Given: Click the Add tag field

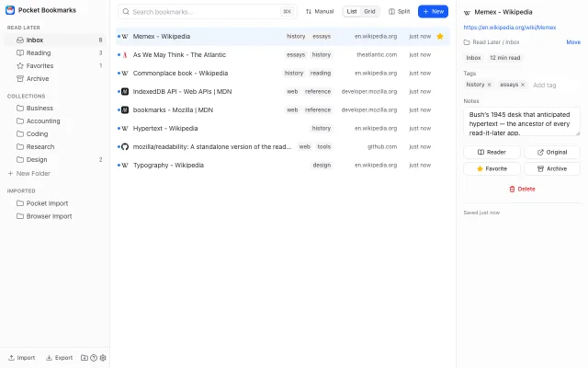Looking at the screenshot, I should point(555,86).
